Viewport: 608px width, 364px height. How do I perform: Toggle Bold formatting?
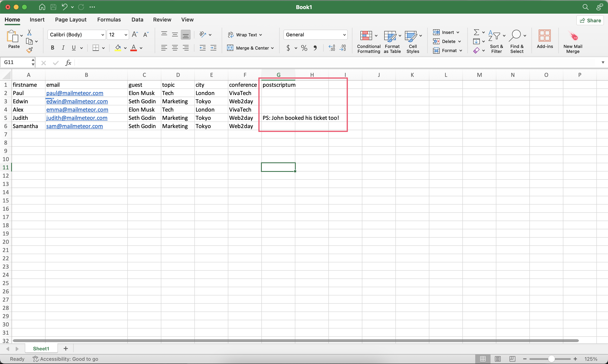pyautogui.click(x=52, y=48)
